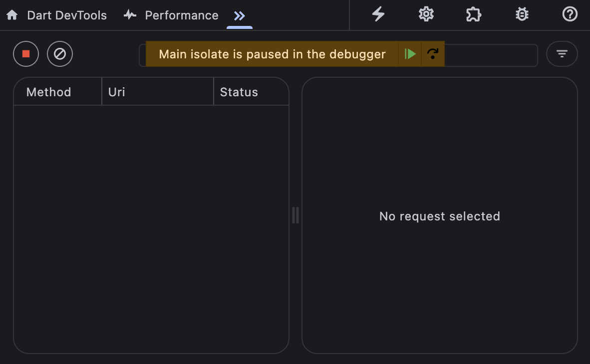Toggle sorting on the Uri column

(x=116, y=92)
